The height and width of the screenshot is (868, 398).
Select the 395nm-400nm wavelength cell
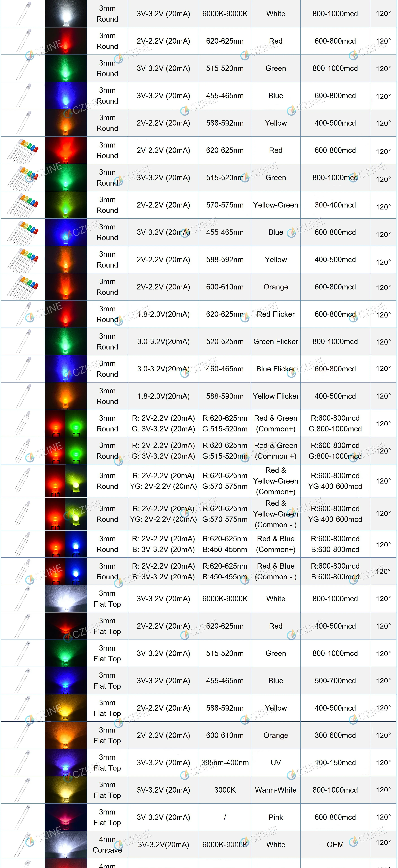225,763
